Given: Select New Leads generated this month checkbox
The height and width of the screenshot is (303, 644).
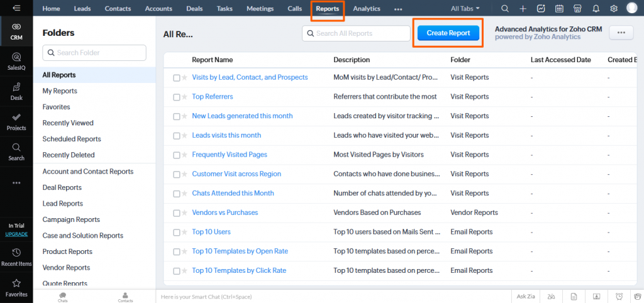Looking at the screenshot, I should click(x=177, y=116).
